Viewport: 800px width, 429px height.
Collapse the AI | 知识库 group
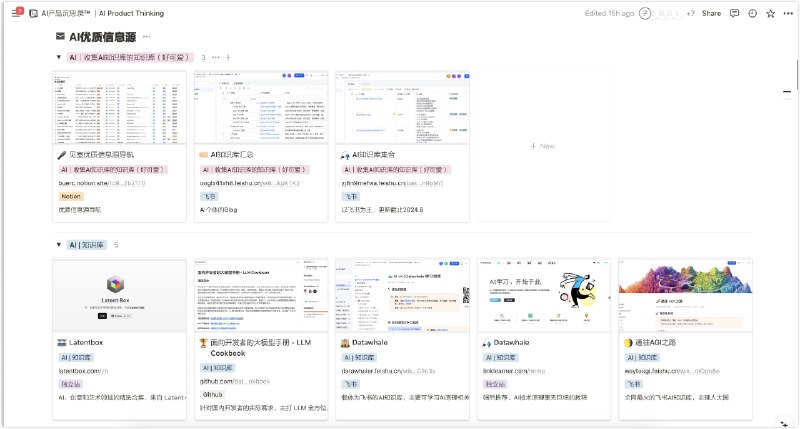coord(59,245)
